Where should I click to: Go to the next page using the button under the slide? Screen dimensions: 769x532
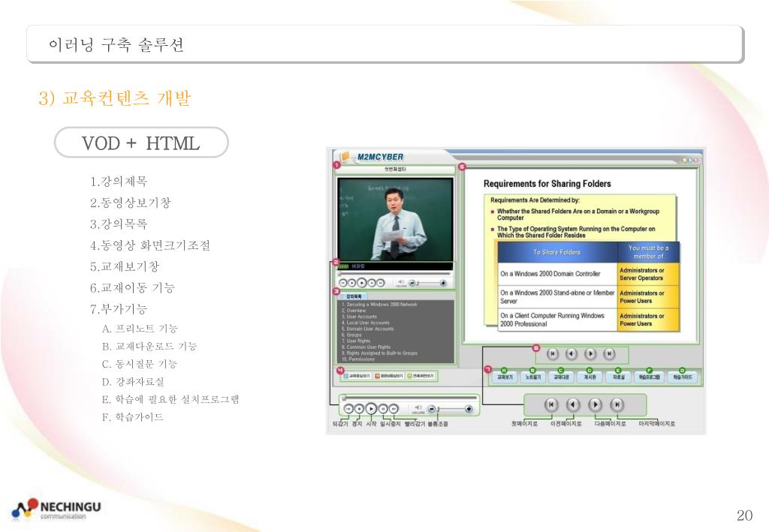590,353
